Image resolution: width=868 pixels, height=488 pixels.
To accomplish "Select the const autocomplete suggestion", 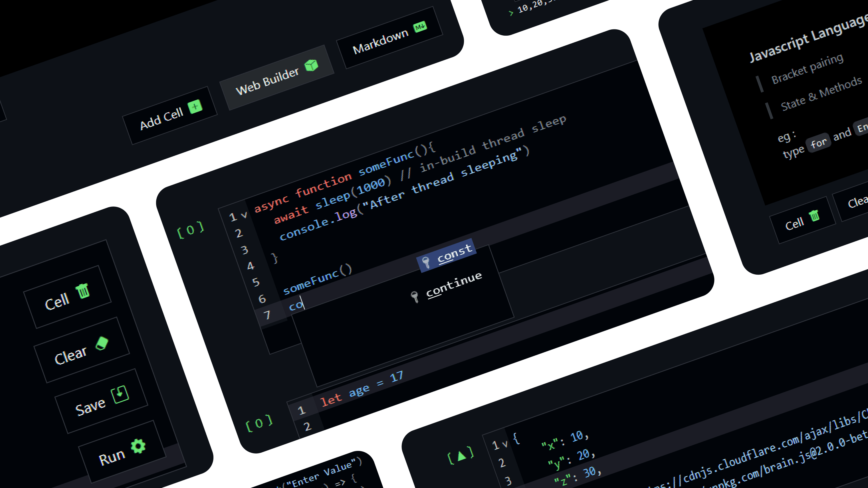I will 447,255.
